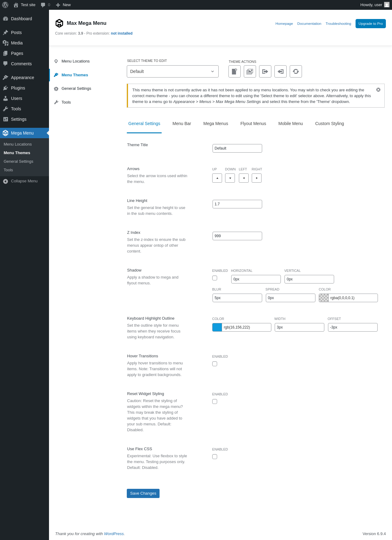Click the Plugins plug icon

6,88
